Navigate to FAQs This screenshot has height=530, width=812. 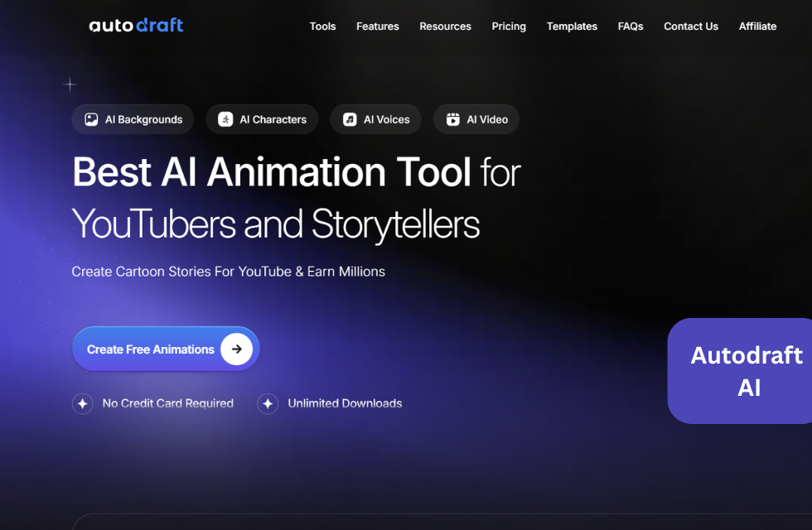point(630,26)
